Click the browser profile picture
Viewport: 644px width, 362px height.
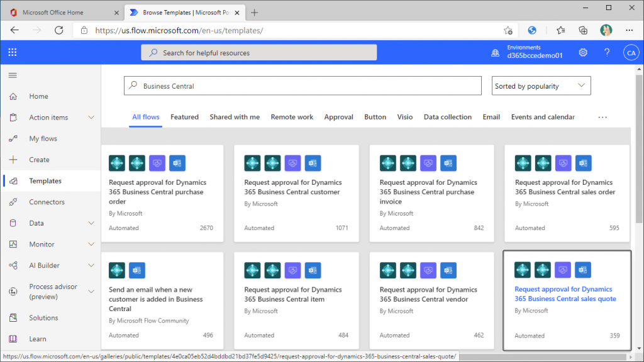click(x=606, y=30)
